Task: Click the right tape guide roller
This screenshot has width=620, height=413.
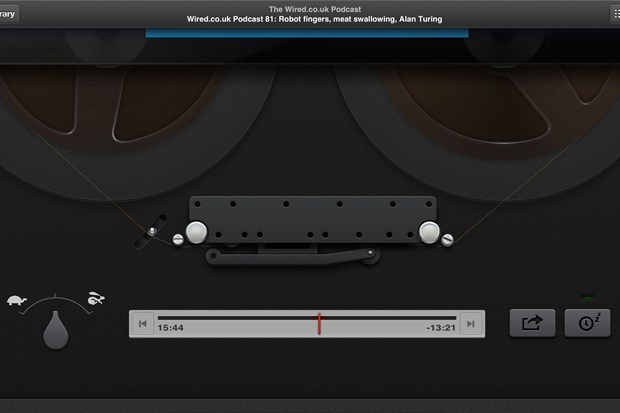Action: [x=429, y=232]
